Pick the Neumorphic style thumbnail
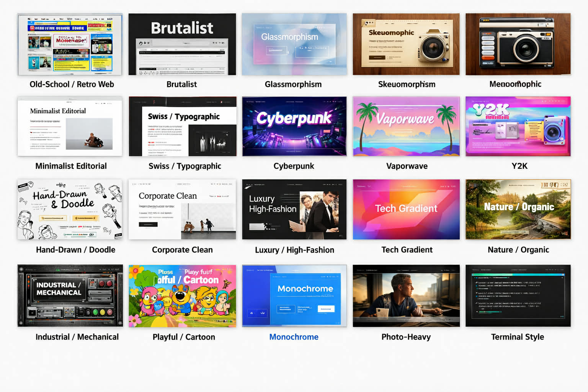 click(518, 44)
